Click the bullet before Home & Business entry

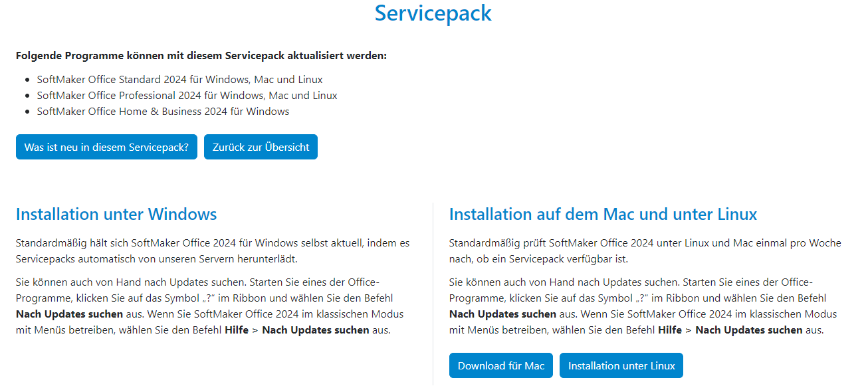click(x=27, y=112)
